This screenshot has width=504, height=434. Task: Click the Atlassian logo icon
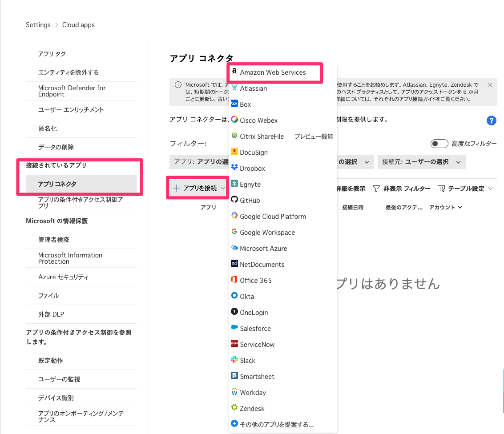(234, 88)
